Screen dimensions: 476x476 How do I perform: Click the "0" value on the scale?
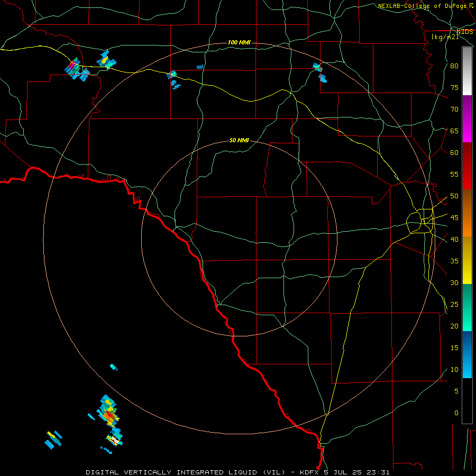(456, 413)
